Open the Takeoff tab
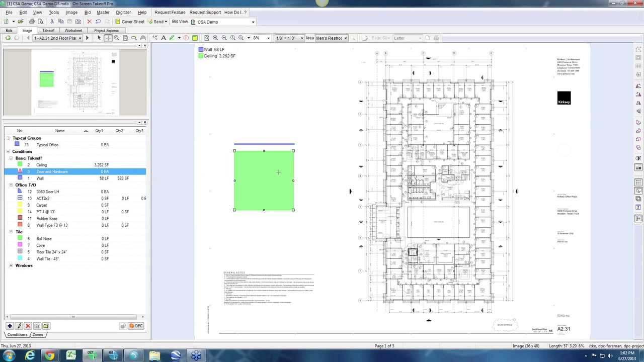 [x=48, y=31]
